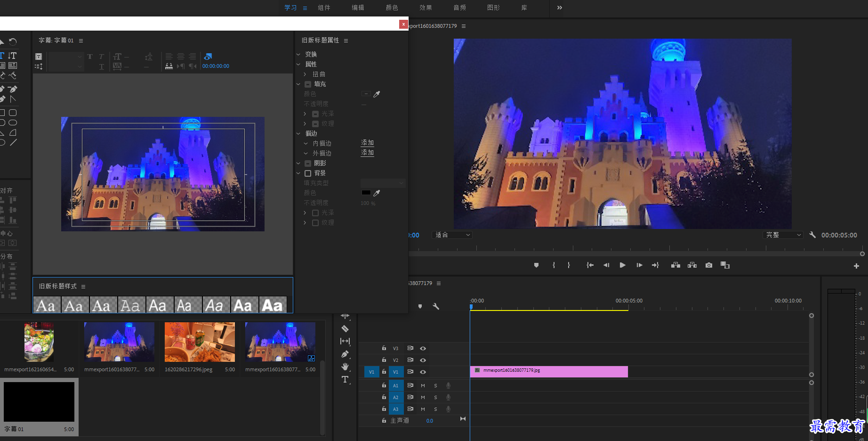Toggle V3 track output eye
Viewport: 868px width, 441px height.
pyautogui.click(x=423, y=349)
